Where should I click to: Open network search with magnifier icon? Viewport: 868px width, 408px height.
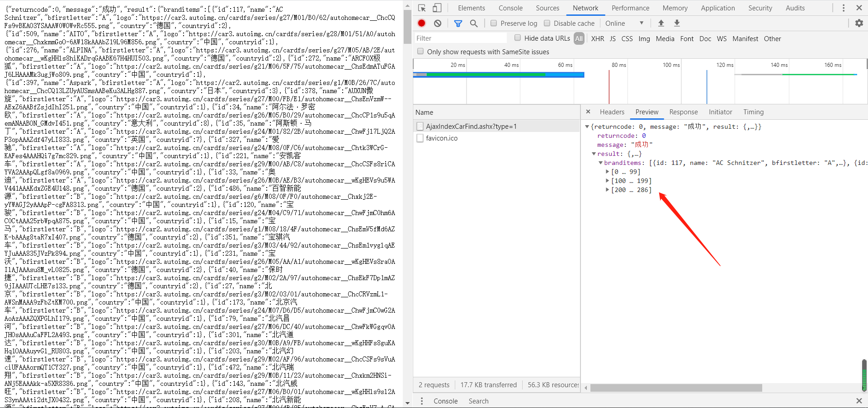[474, 23]
